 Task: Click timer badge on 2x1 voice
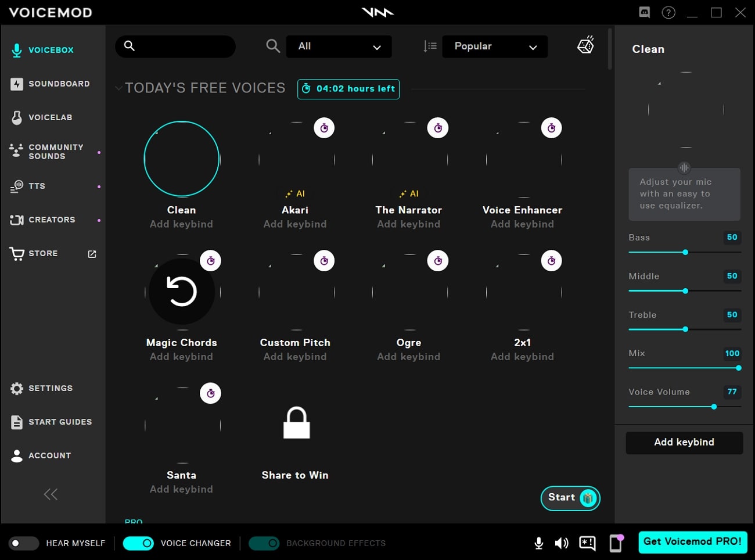(552, 261)
